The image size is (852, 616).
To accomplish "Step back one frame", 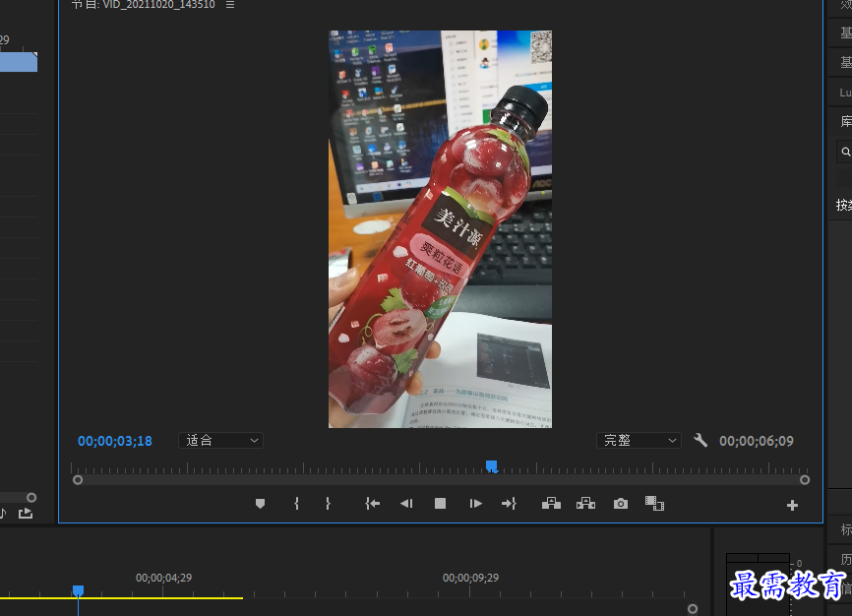I will [x=406, y=504].
